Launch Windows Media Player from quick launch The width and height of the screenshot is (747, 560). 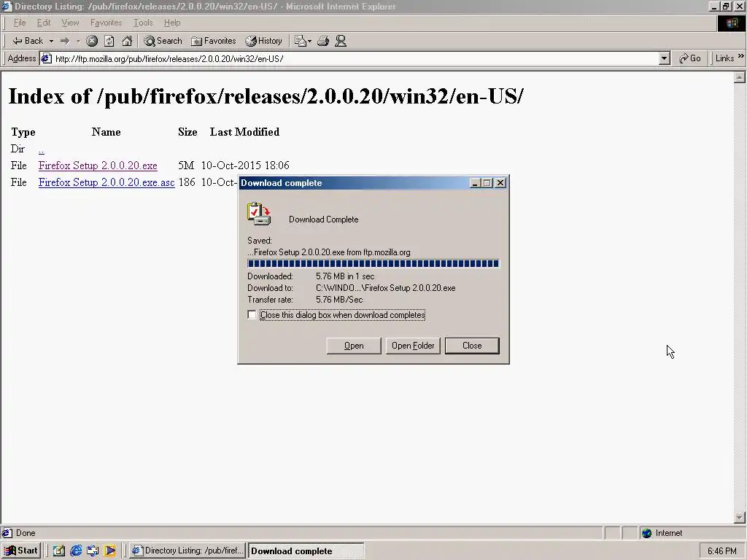tap(109, 551)
